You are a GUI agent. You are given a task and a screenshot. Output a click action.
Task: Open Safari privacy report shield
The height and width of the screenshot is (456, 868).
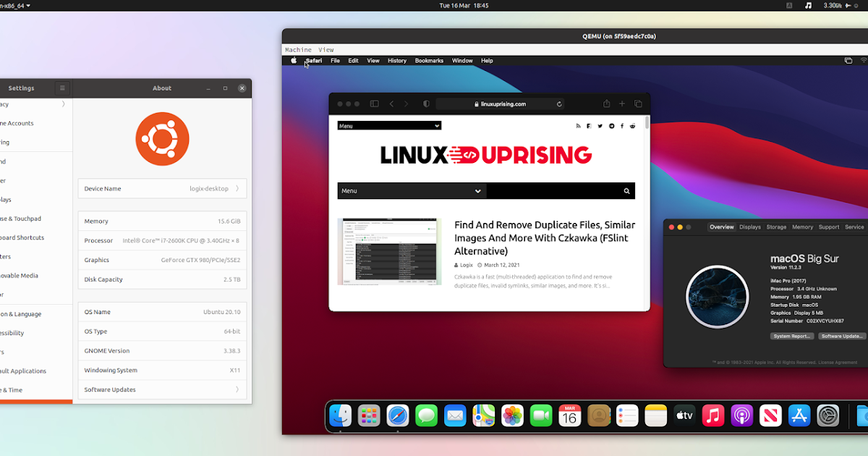pos(426,104)
